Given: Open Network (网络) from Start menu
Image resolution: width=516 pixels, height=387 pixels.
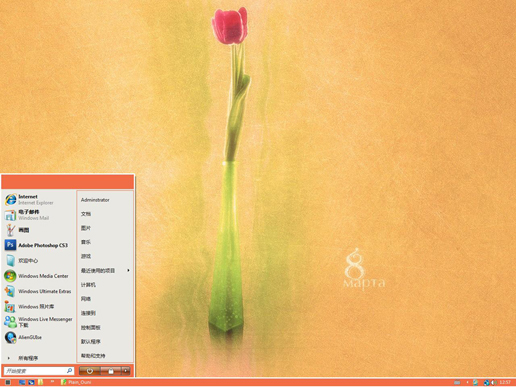Looking at the screenshot, I should (105, 299).
